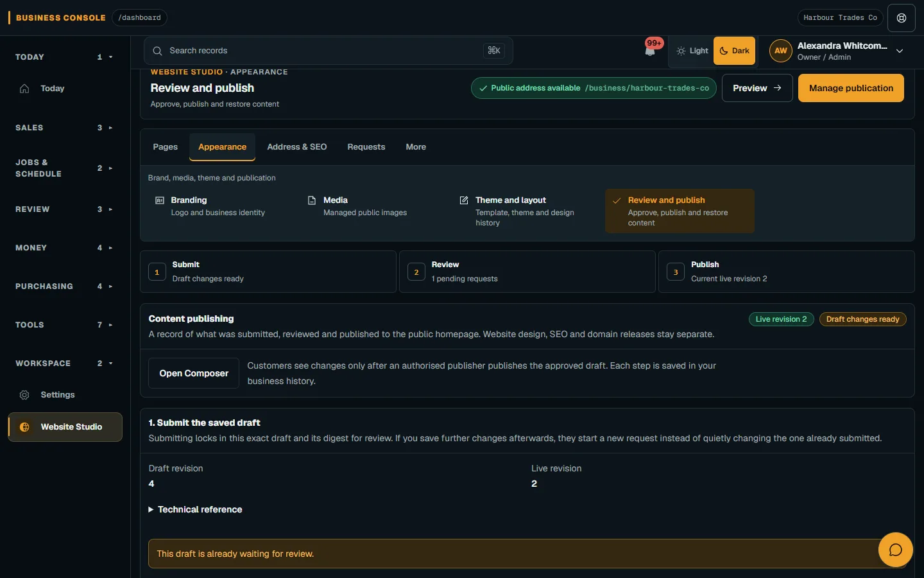
Task: Click the public address /business/harbour-trades-co pill
Action: [594, 88]
